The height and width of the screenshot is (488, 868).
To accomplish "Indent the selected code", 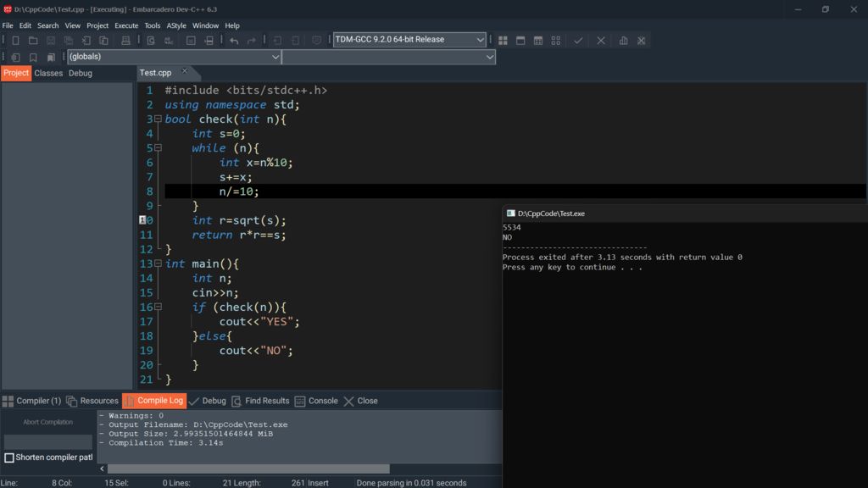I will (x=277, y=41).
